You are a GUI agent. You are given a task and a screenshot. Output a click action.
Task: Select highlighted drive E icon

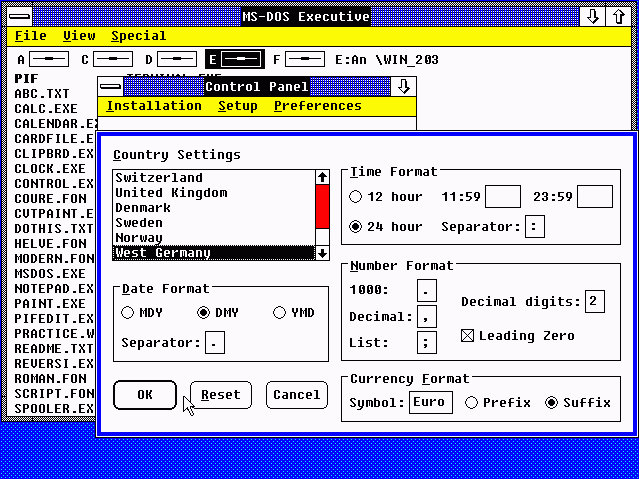tap(241, 60)
